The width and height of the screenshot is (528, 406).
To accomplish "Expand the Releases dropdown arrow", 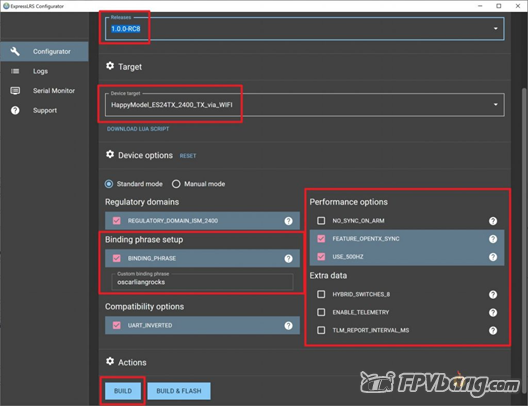I will (495, 29).
